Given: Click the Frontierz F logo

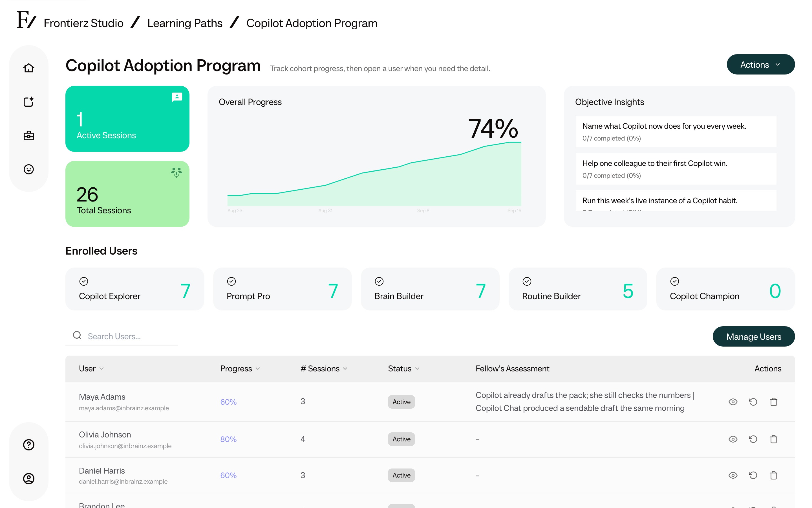Looking at the screenshot, I should pyautogui.click(x=26, y=20).
